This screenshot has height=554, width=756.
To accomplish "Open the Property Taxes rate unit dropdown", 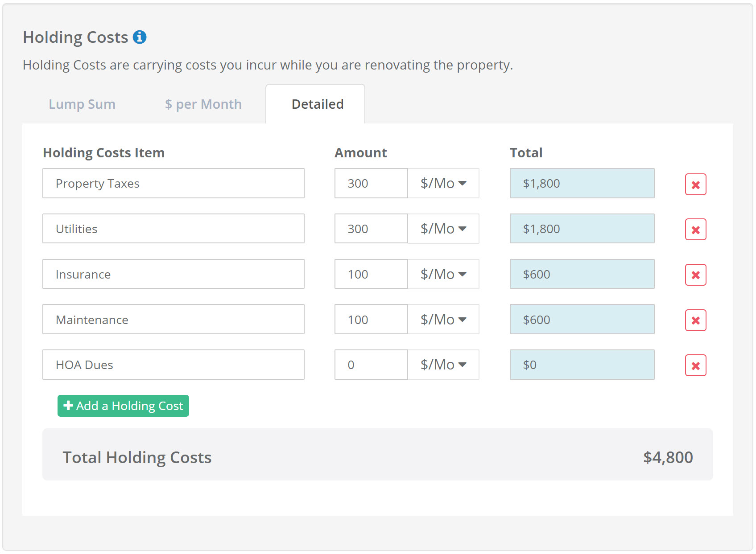I will (443, 183).
